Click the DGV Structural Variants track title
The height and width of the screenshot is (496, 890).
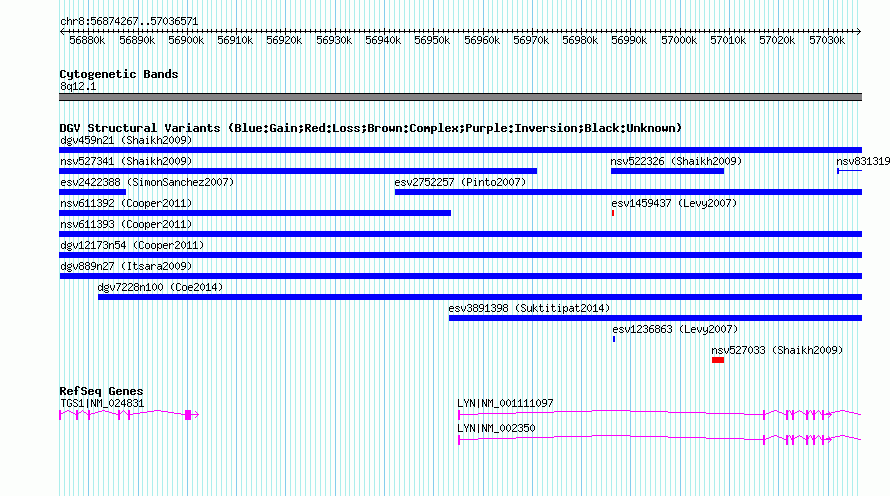tap(371, 128)
